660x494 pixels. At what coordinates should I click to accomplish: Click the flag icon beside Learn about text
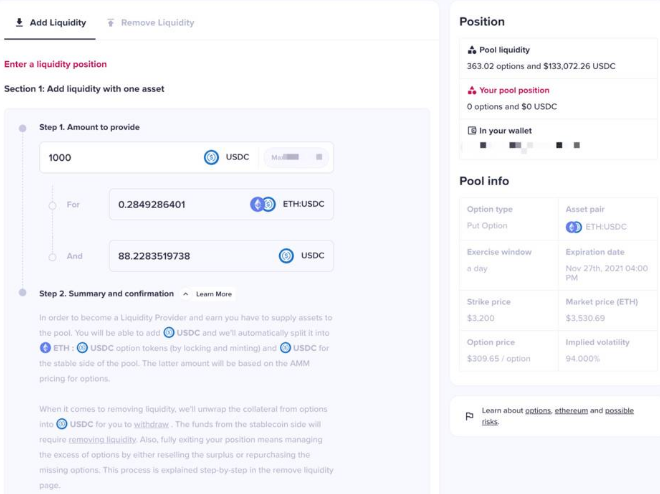[469, 417]
